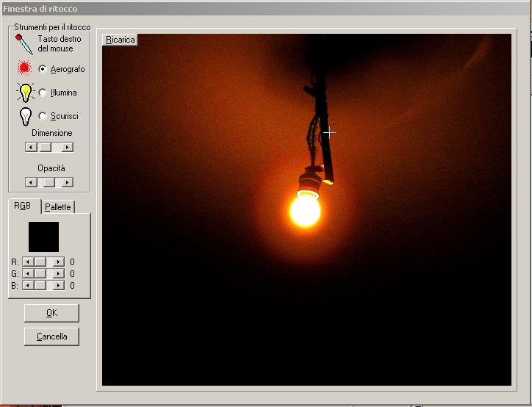
Task: Choose the Scurisci radio option
Action: click(x=43, y=116)
